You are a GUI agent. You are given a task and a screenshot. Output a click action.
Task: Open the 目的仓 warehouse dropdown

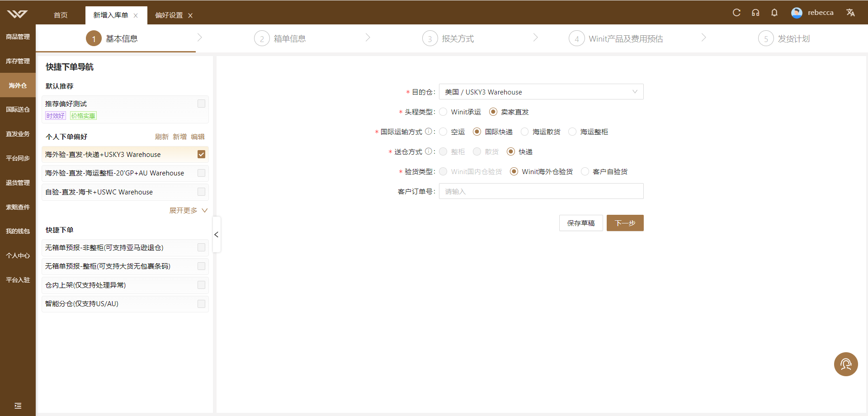pos(541,92)
